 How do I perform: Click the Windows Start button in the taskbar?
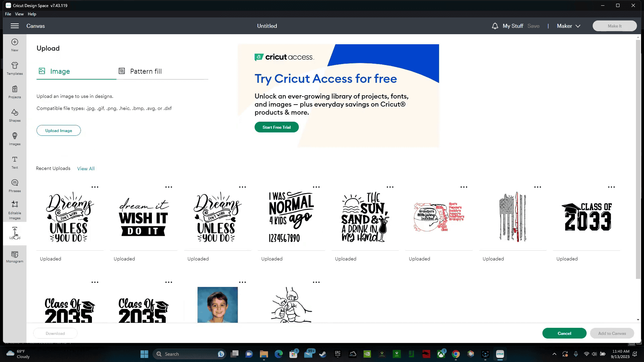coord(144,354)
